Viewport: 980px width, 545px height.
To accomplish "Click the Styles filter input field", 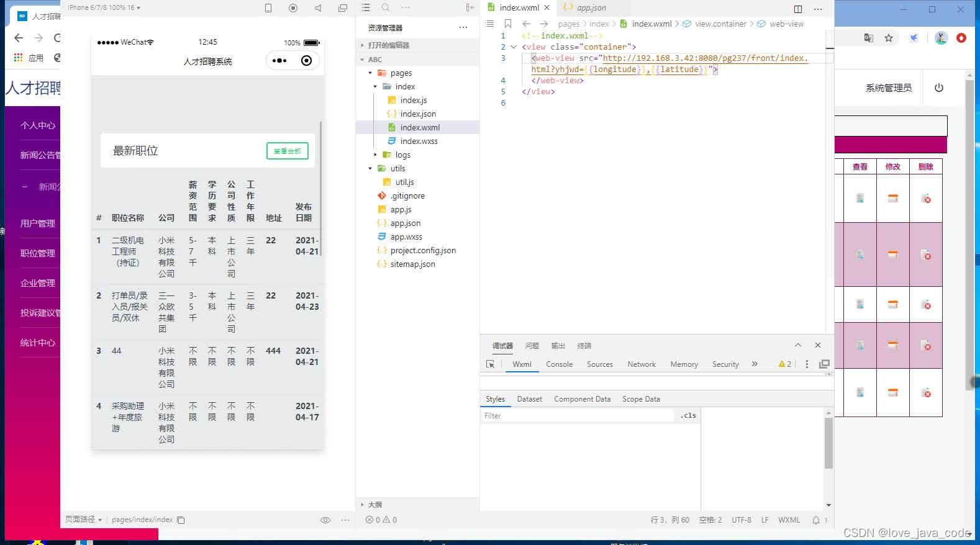I will [578, 416].
